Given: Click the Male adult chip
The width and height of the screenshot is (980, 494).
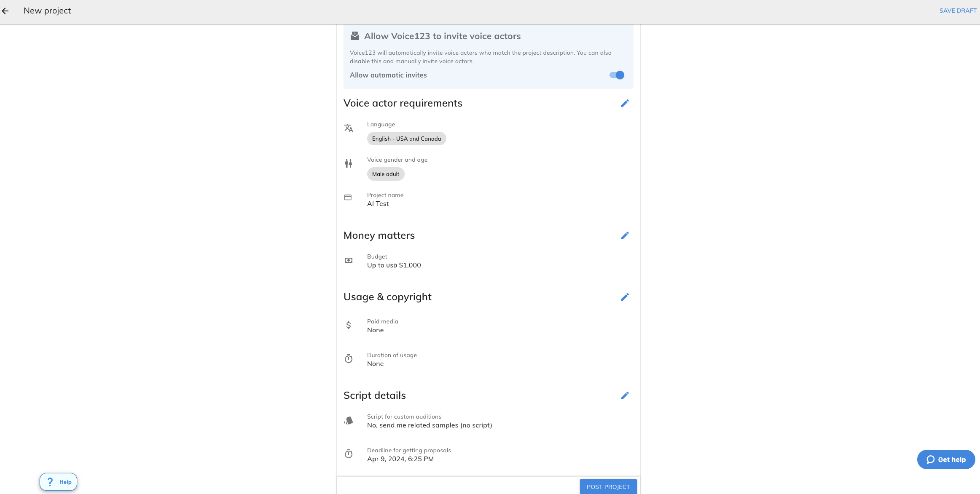Looking at the screenshot, I should tap(386, 174).
